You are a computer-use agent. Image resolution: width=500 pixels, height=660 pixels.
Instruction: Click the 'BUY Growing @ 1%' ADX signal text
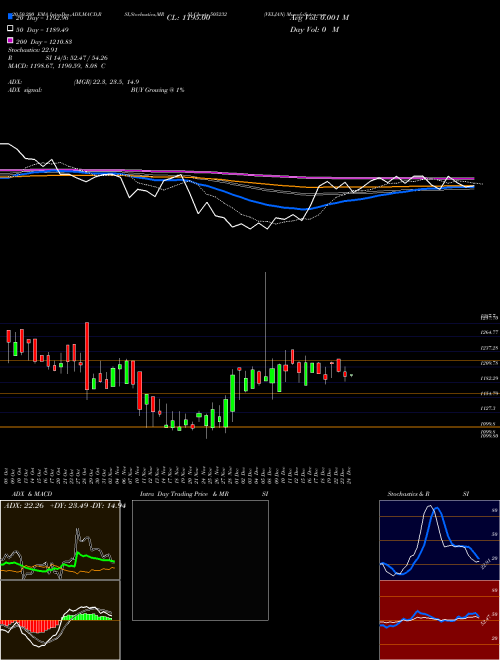pos(157,90)
